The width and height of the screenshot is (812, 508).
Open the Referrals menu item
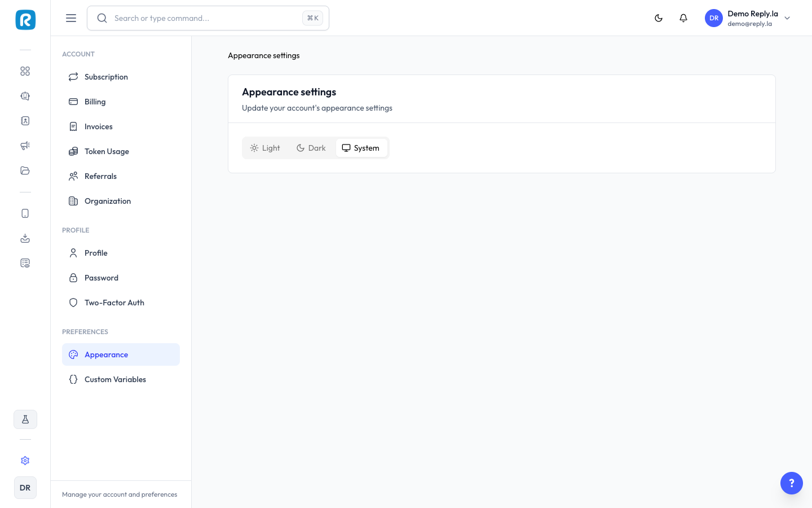121,176
